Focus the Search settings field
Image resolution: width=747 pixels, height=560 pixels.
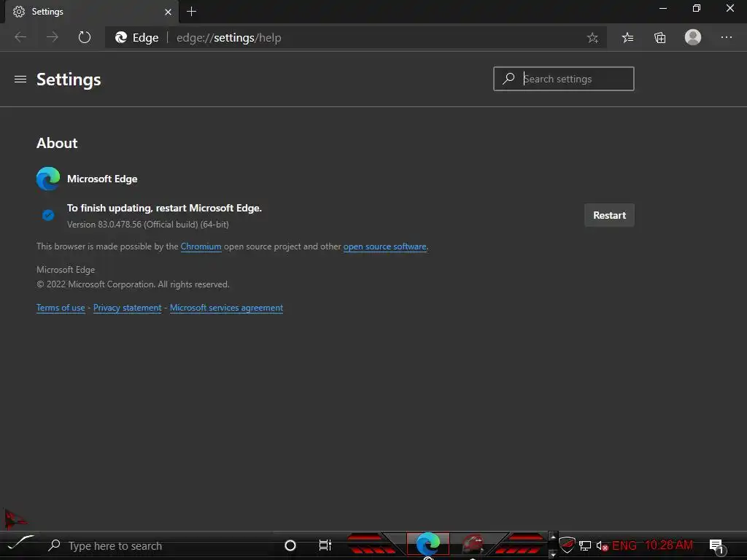coord(564,79)
